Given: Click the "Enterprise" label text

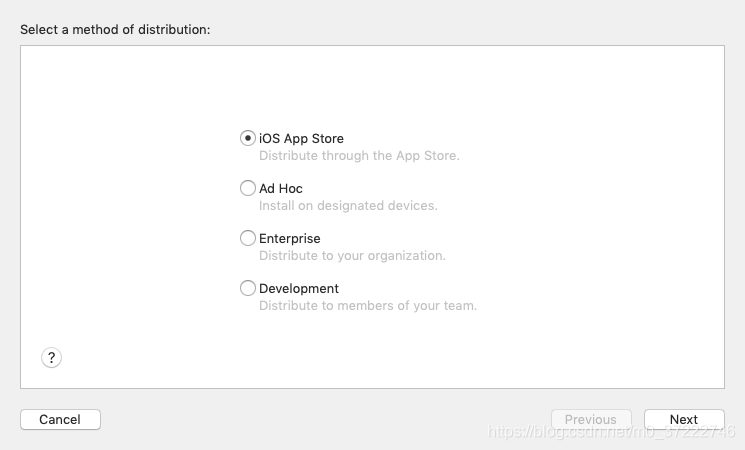Looking at the screenshot, I should 290,239.
